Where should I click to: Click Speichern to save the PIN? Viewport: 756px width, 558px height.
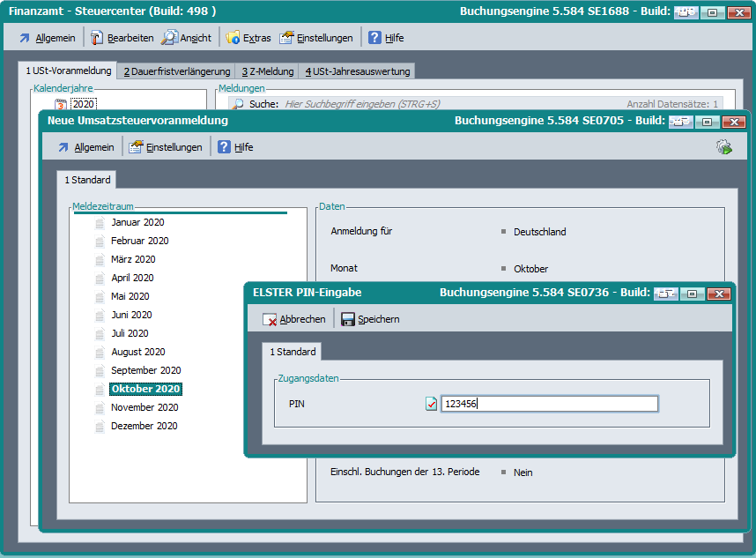tap(370, 319)
